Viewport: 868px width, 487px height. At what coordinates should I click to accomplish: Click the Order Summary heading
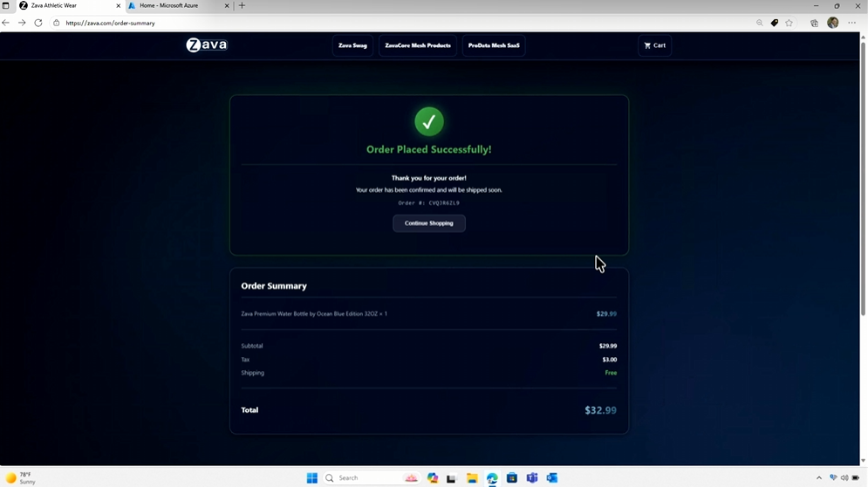click(x=273, y=286)
